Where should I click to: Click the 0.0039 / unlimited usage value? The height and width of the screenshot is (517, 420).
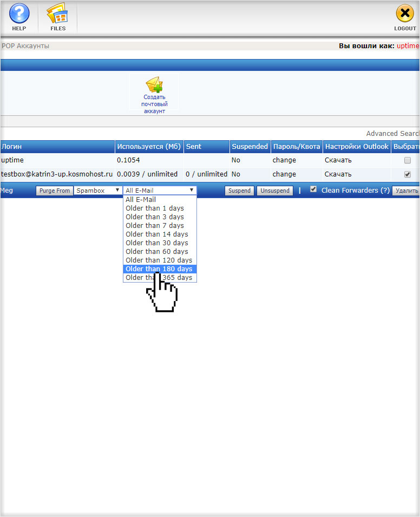147,174
